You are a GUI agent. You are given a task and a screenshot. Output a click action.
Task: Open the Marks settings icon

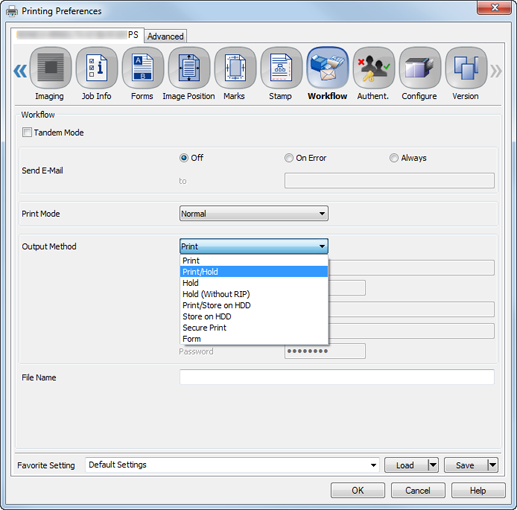tap(235, 68)
